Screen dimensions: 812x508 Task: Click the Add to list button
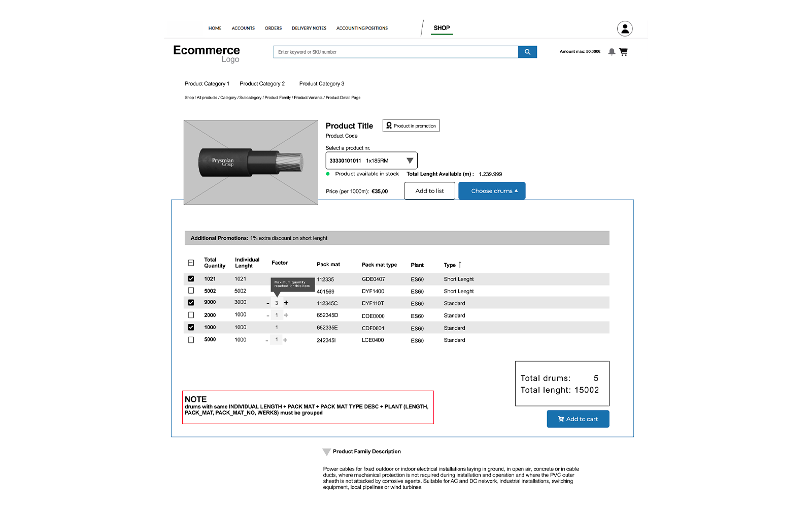click(x=429, y=191)
